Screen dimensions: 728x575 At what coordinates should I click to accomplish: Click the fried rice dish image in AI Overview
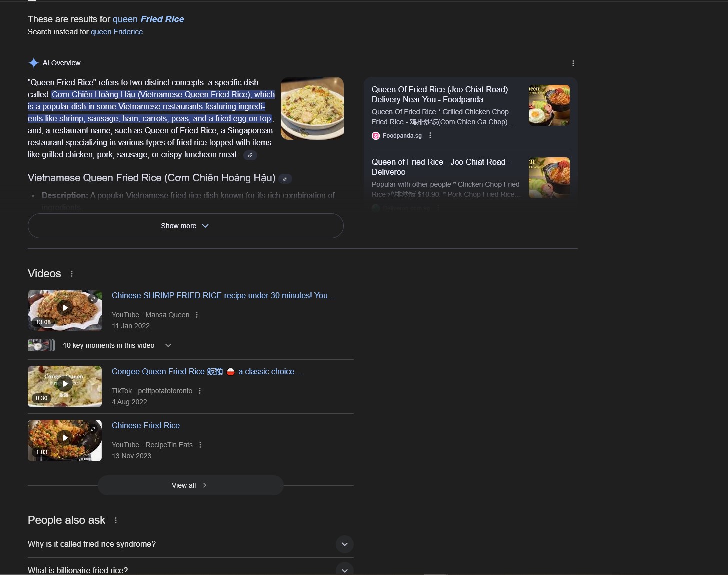pyautogui.click(x=312, y=108)
